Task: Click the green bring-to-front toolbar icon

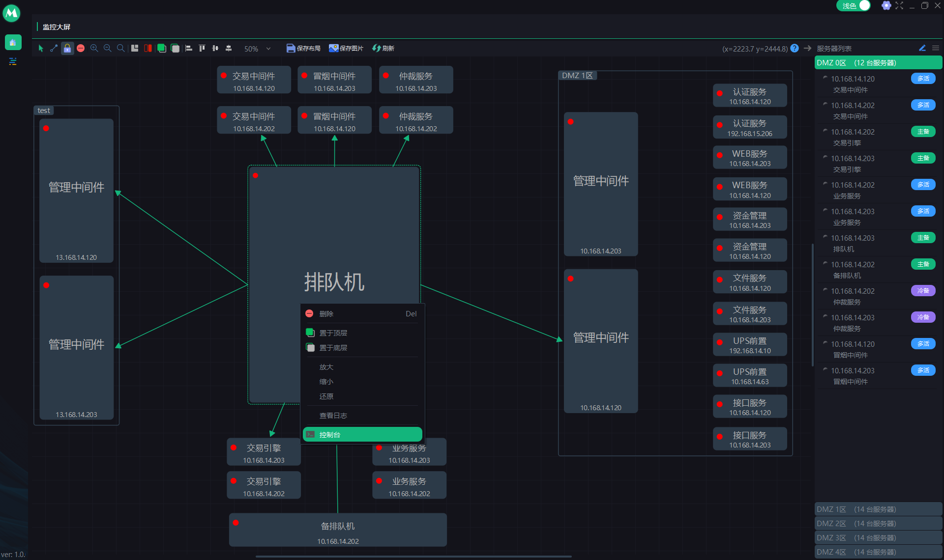Action: [x=161, y=48]
